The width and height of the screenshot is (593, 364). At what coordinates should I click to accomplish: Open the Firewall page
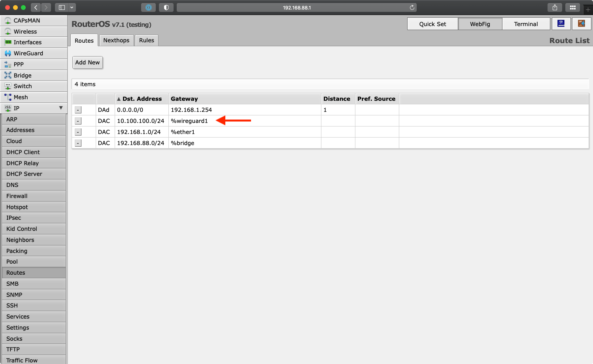(x=34, y=196)
